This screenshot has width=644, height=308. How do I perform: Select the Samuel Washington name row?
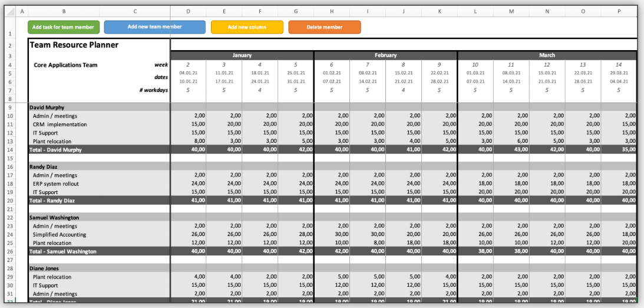tap(332, 217)
